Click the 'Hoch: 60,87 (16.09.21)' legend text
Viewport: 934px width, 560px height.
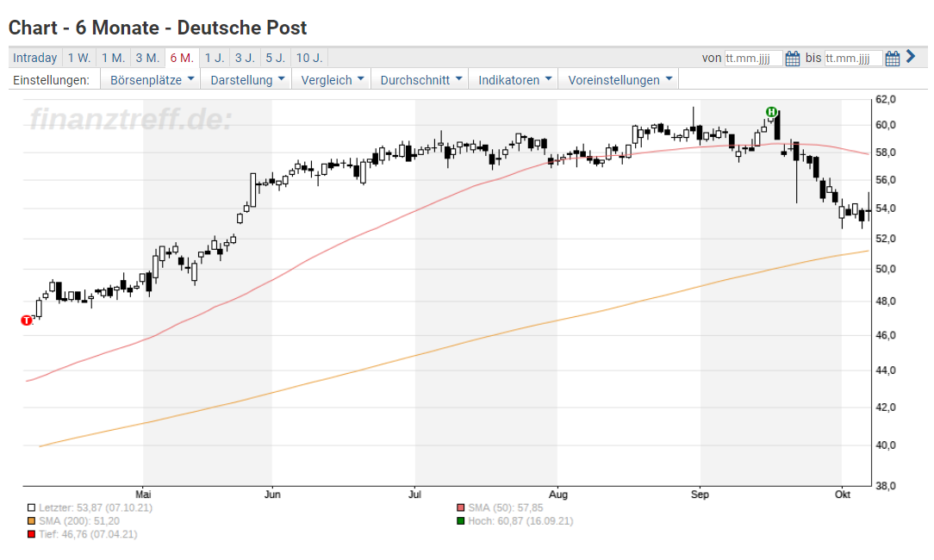(520, 521)
